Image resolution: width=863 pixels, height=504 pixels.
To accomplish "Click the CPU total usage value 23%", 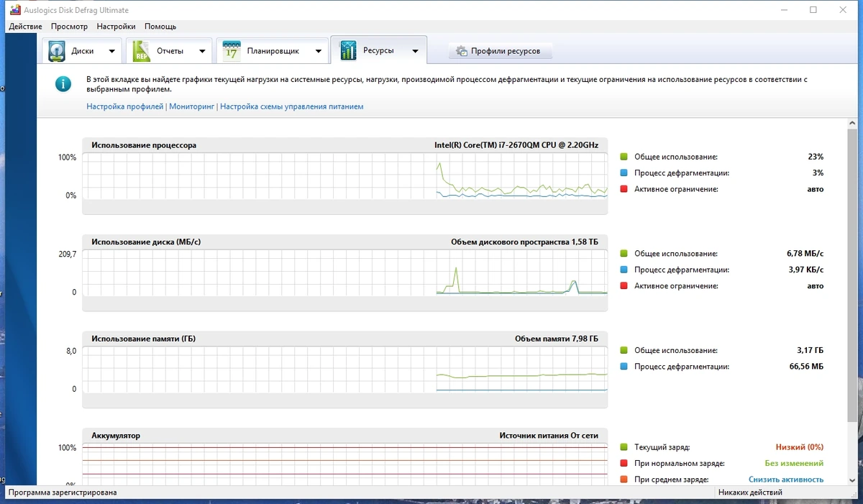I will click(816, 156).
